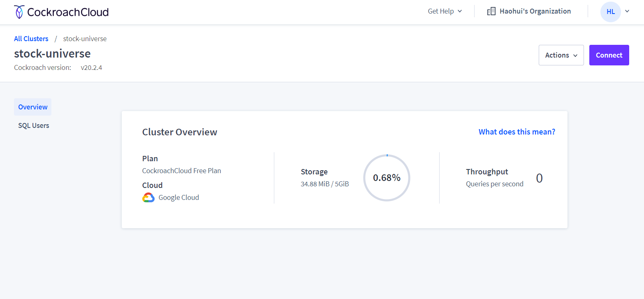Click the CockroachCloud cockroach logo icon
644x299 pixels.
[x=19, y=12]
